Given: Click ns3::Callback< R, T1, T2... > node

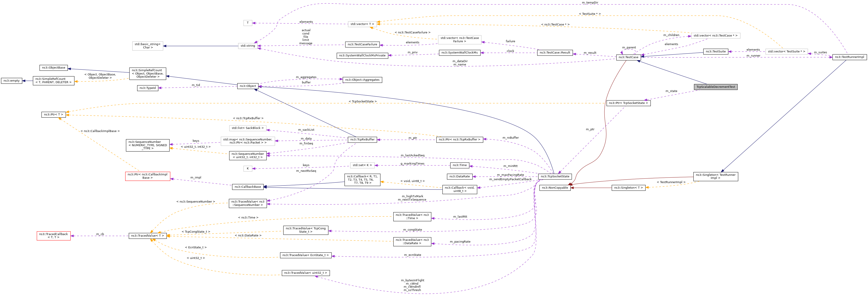Looking at the screenshot, I should [x=362, y=180].
